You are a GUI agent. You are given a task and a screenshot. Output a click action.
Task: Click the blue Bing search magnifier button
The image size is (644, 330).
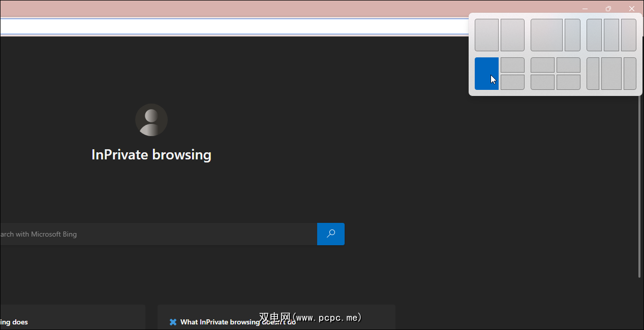coord(331,234)
